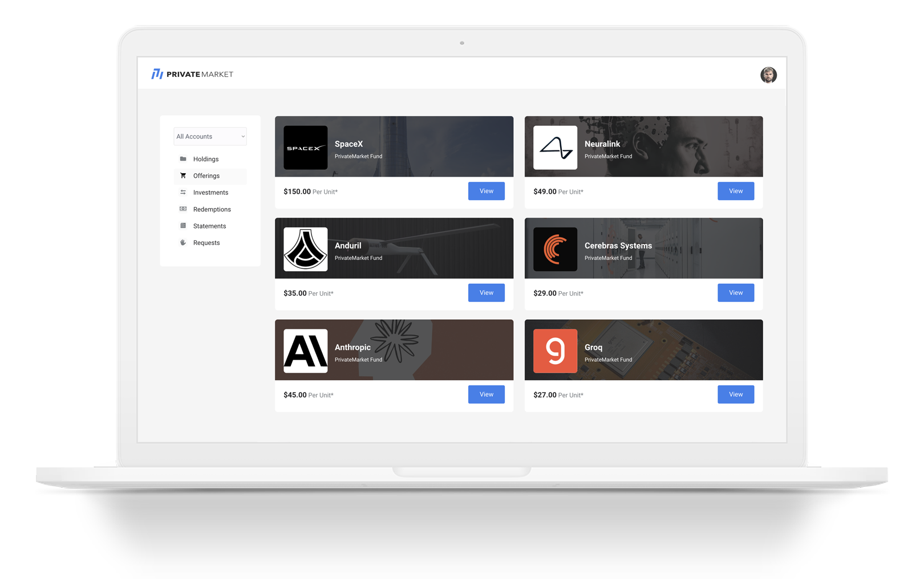The image size is (924, 579).
Task: Select Offerings in the sidebar
Action: [210, 176]
